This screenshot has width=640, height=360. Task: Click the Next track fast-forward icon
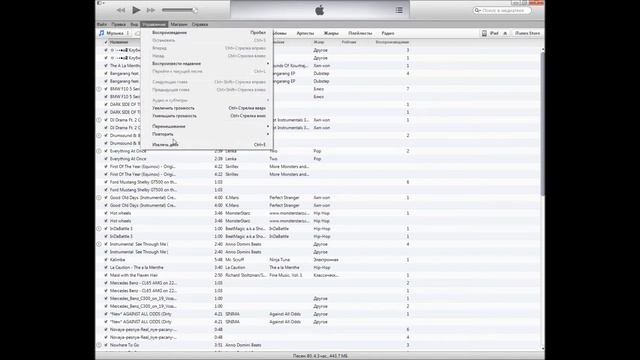[151, 10]
